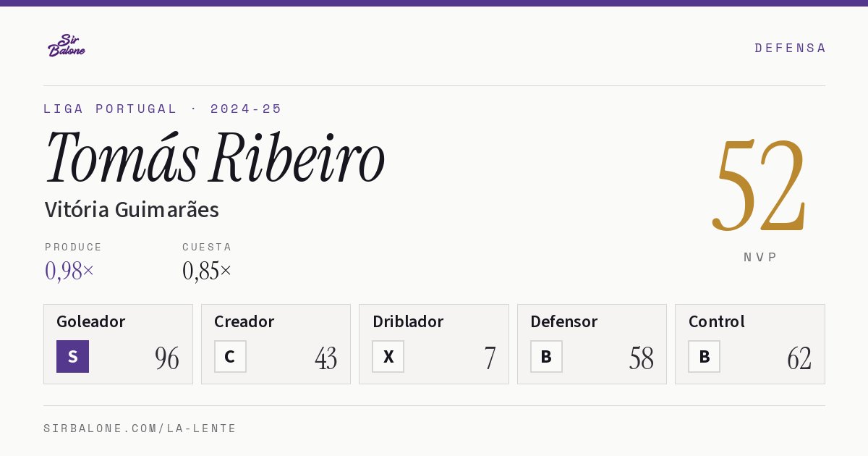Viewport: 868px width, 456px height.
Task: Click the CUESTA label
Action: click(x=207, y=247)
